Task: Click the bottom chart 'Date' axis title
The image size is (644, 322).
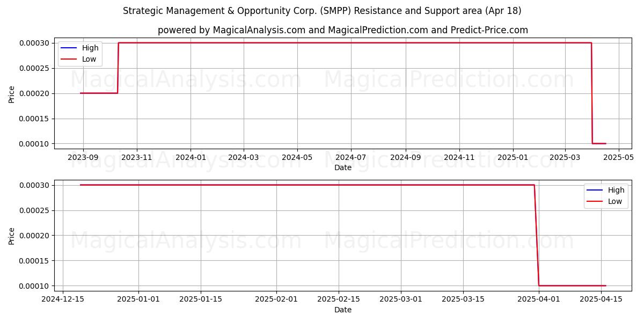Action: (x=343, y=310)
